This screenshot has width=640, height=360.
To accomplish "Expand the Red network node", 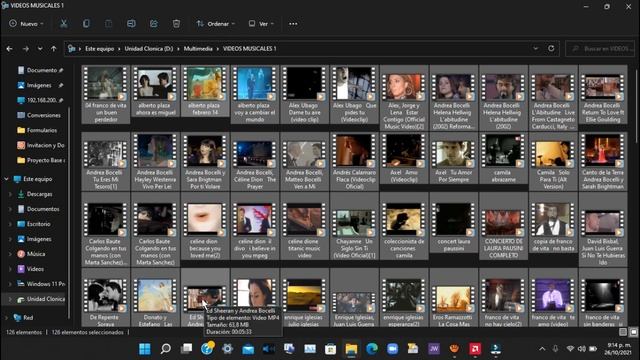I will 6,318.
